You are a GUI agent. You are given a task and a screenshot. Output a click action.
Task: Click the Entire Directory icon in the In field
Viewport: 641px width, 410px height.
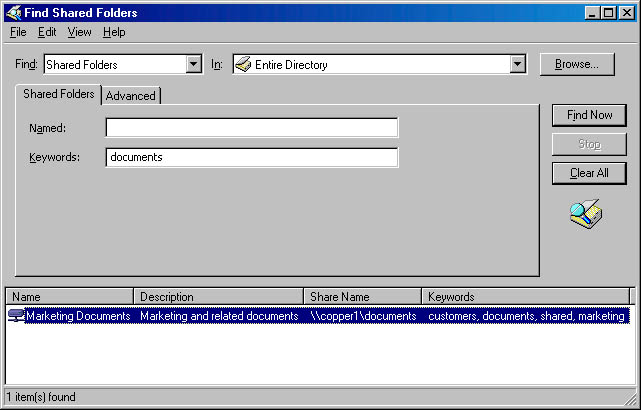click(x=243, y=65)
